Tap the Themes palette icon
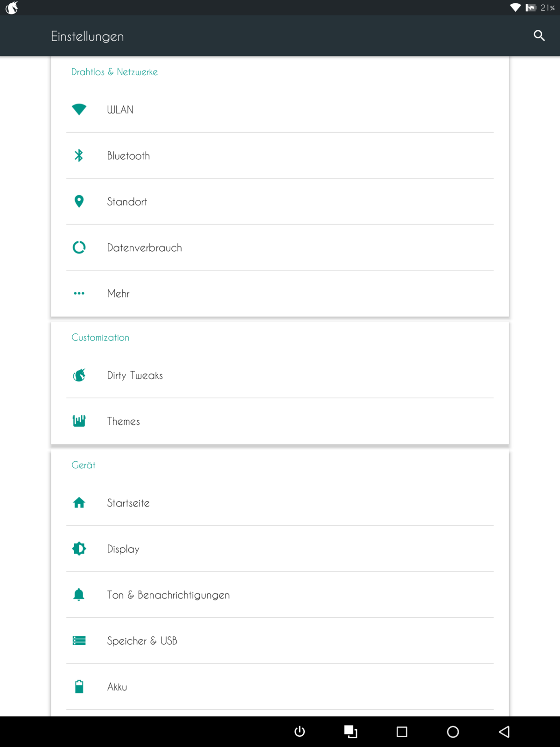The width and height of the screenshot is (560, 747). pos(79,421)
